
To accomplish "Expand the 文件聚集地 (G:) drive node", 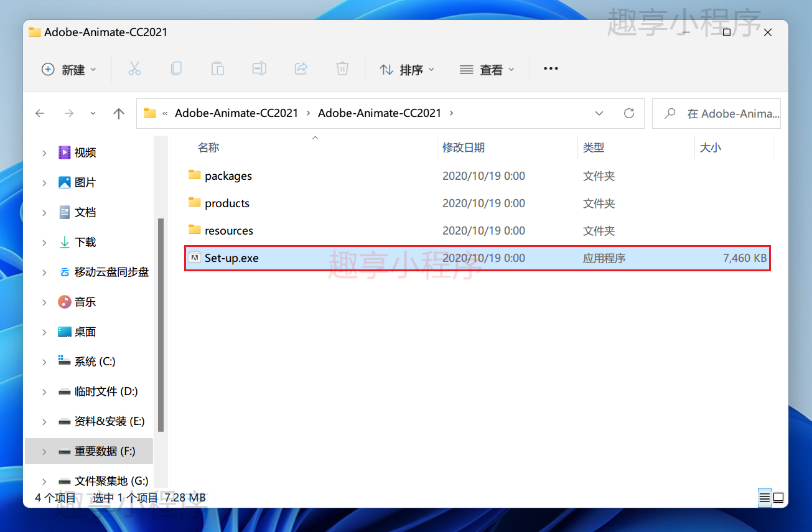I will pos(44,481).
